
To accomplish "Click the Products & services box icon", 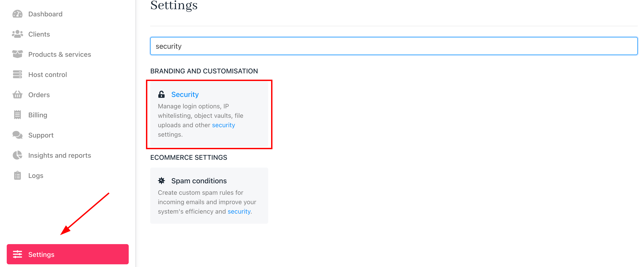I will pos(17,54).
